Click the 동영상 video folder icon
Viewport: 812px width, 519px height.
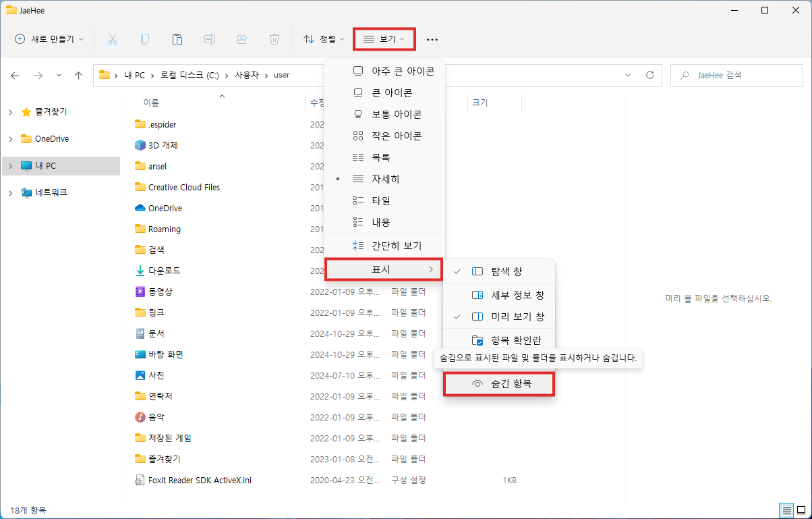coord(140,292)
